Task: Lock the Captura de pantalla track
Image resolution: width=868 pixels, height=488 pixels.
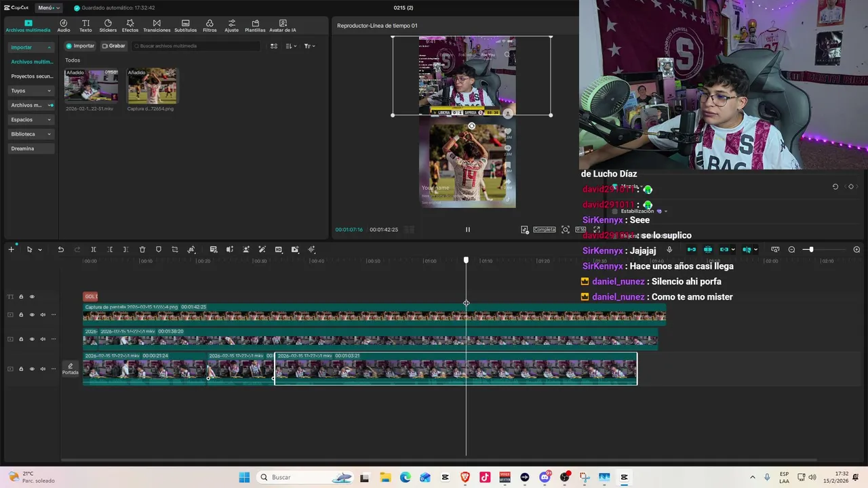Action: (x=21, y=314)
